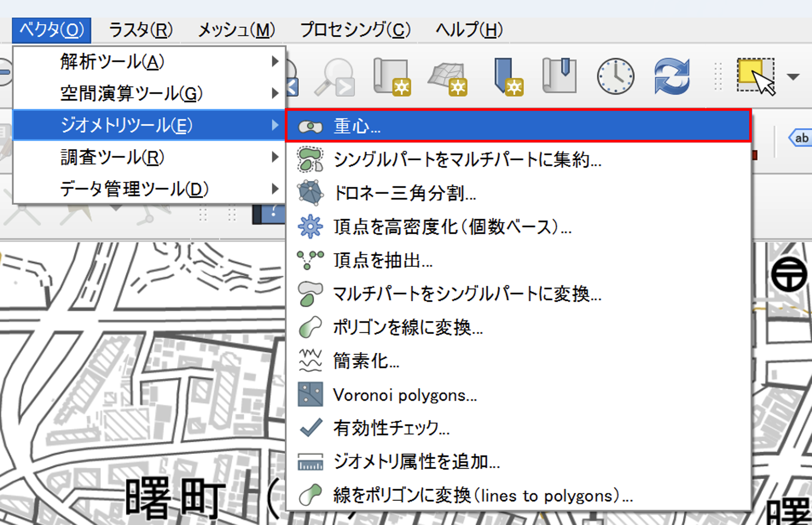
Task: Choose マルチパートをシングルパートに変換...
Action: (519, 294)
